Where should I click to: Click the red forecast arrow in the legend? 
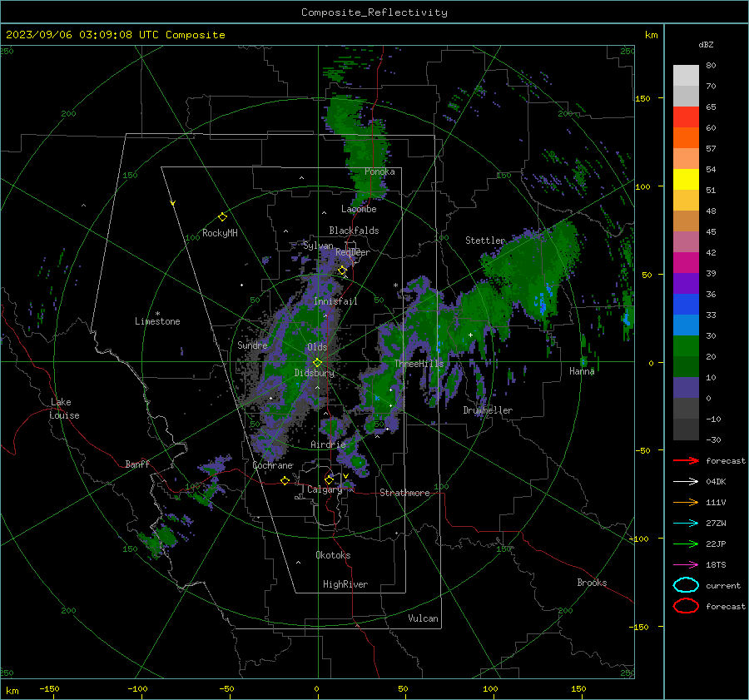tap(686, 460)
